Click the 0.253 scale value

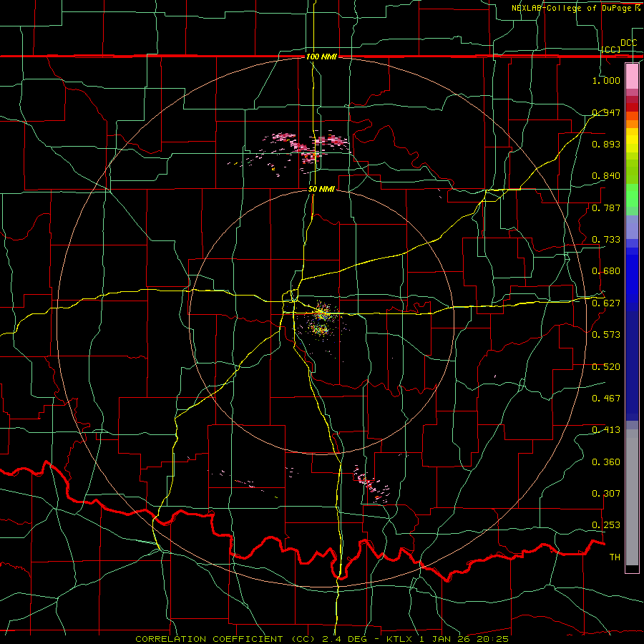point(606,525)
